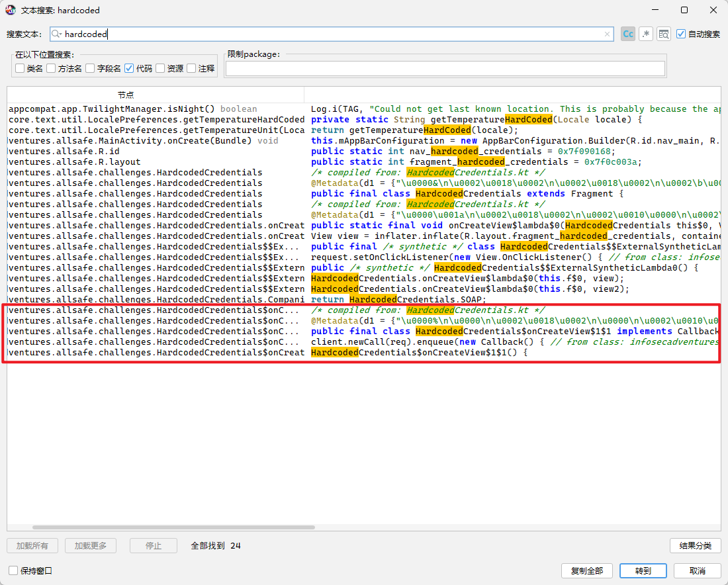Screen dimensions: 728x585
Task: Select 'public /* synthetic */ HardcodedCredentials$$ExternalSyntheticLambda0()' row
Action: coord(364,268)
